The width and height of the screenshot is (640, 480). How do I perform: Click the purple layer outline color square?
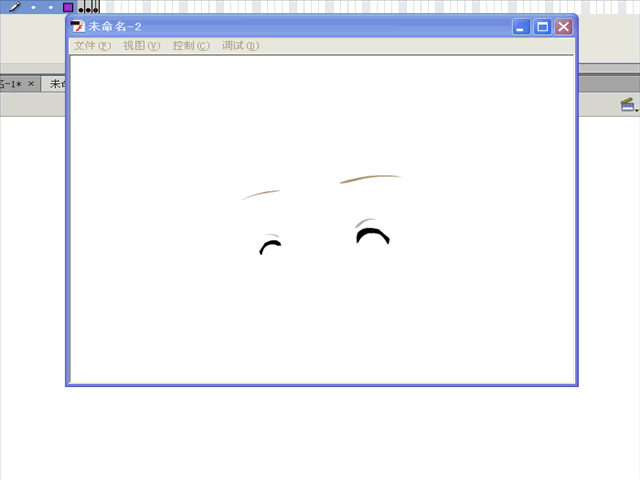(68, 7)
